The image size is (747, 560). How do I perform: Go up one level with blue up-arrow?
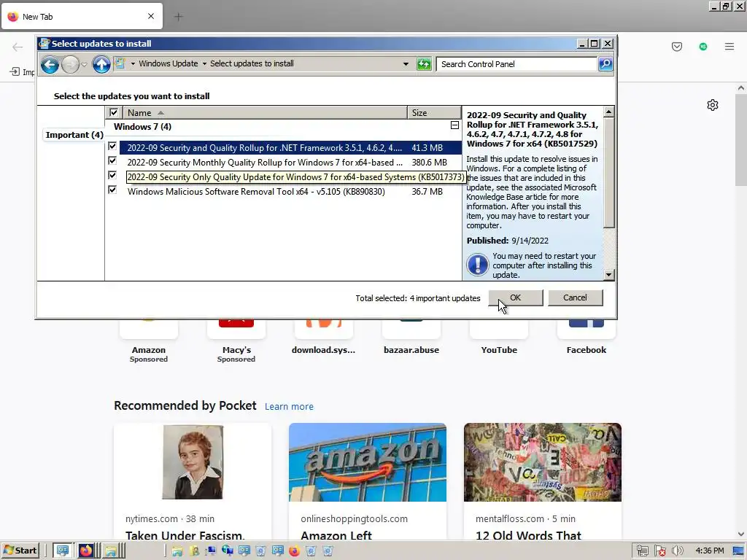[x=101, y=64]
